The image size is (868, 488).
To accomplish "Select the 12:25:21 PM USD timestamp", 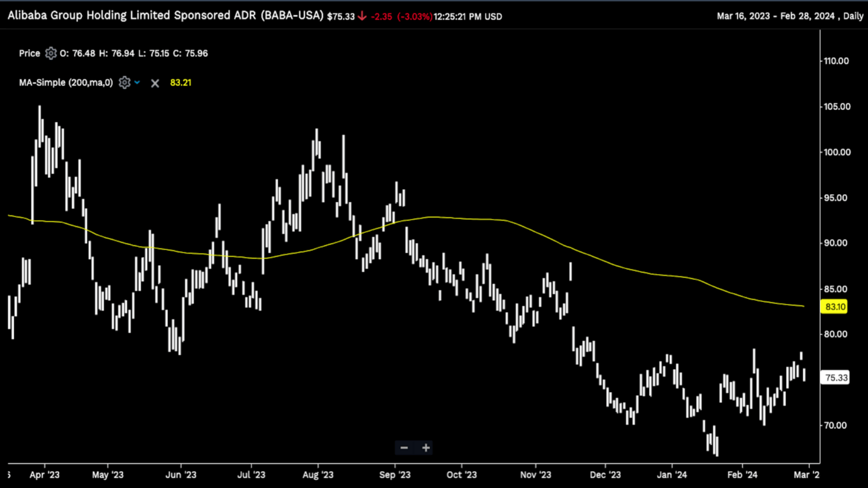I will [468, 16].
